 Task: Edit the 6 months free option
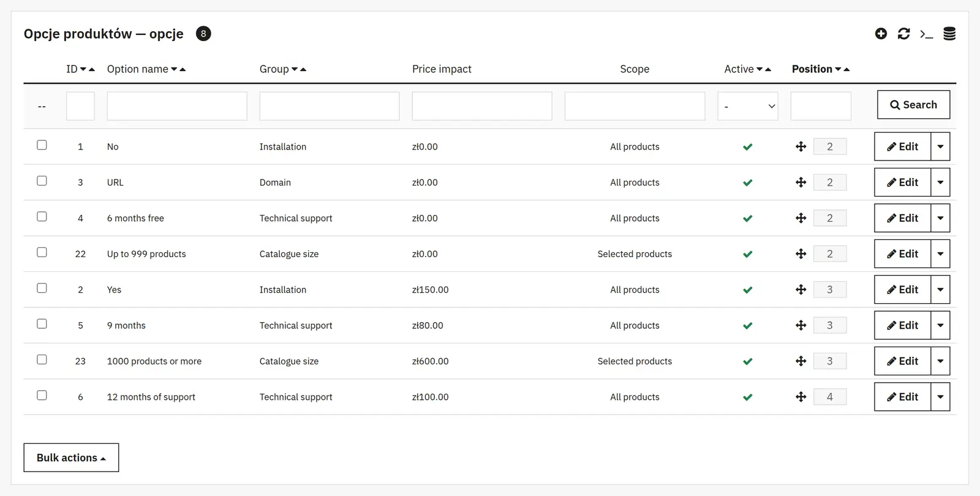(902, 218)
